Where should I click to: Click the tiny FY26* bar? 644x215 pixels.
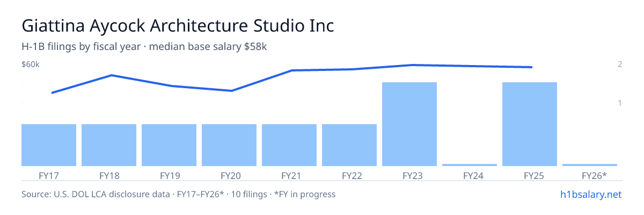[590, 165]
